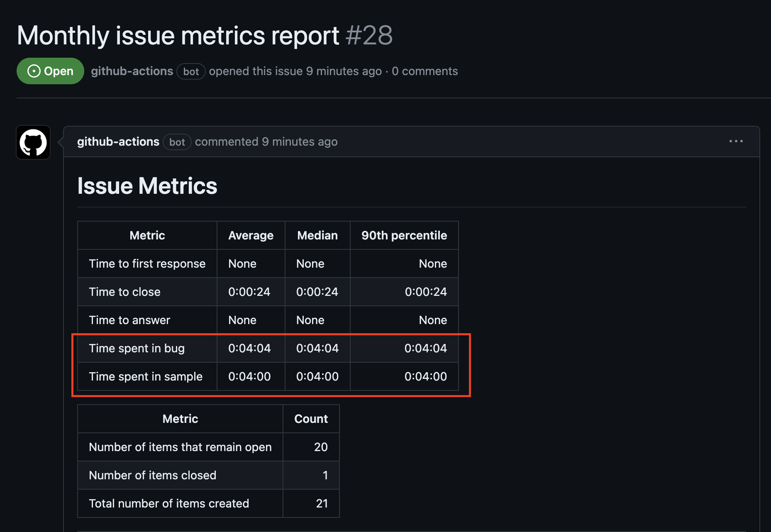The width and height of the screenshot is (771, 532).
Task: Open the github-actions profile link in the header
Action: pyautogui.click(x=132, y=71)
